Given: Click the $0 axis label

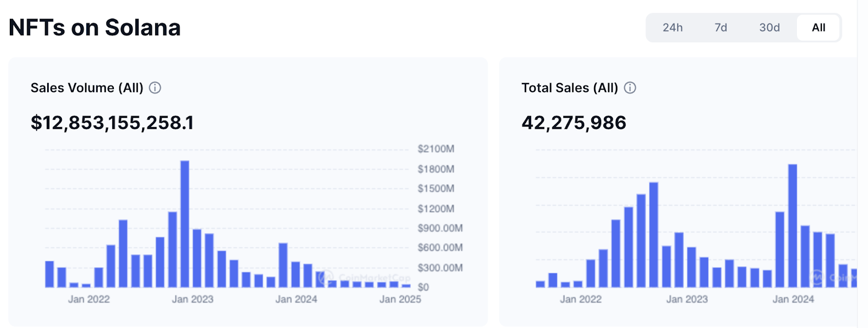Looking at the screenshot, I should pyautogui.click(x=423, y=287).
